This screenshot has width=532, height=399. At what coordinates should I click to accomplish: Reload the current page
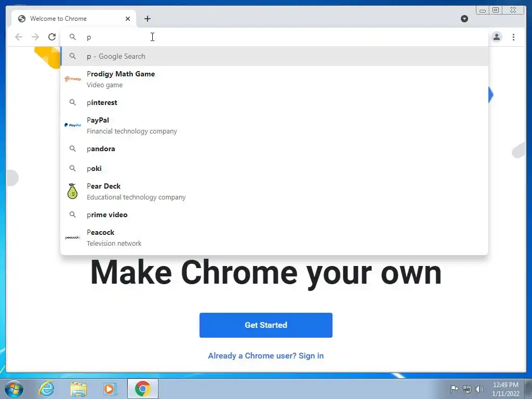(52, 37)
